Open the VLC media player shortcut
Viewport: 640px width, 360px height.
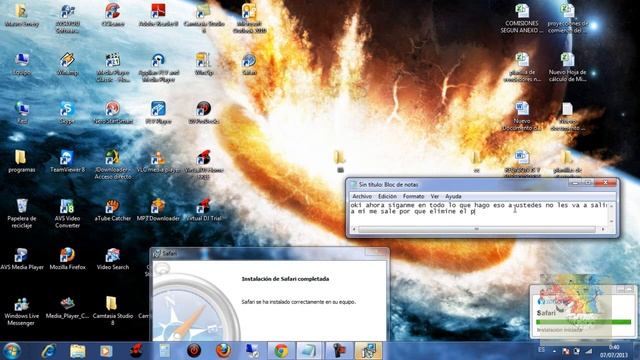(158, 161)
